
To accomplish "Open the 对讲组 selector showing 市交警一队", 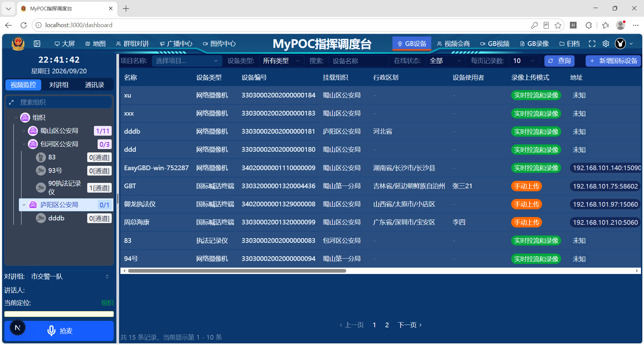I will click(x=70, y=277).
